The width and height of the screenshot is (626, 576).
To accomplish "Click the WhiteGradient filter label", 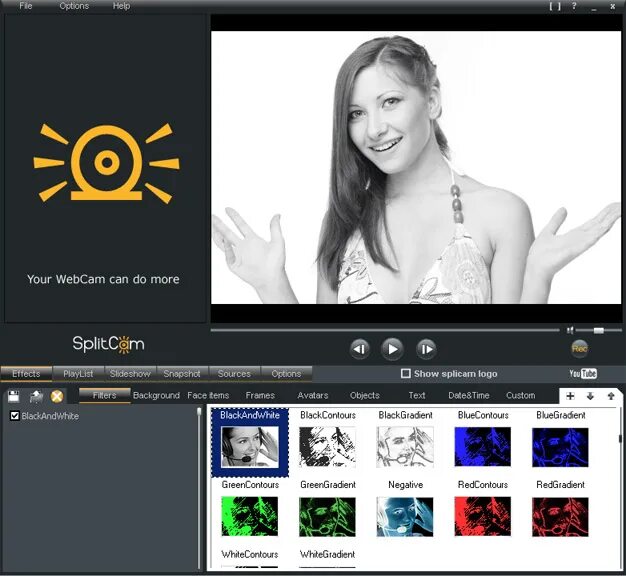I will [x=327, y=554].
